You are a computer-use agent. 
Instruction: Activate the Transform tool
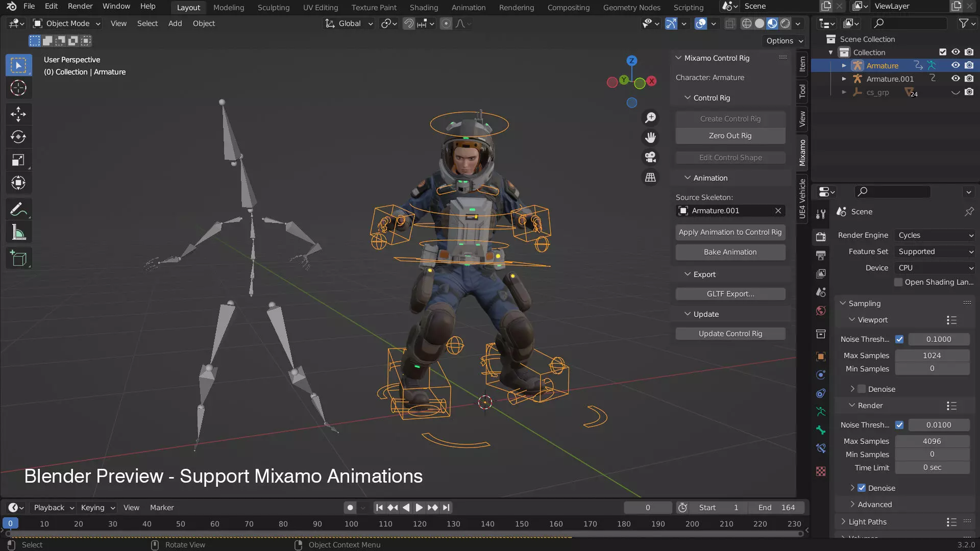pyautogui.click(x=18, y=183)
